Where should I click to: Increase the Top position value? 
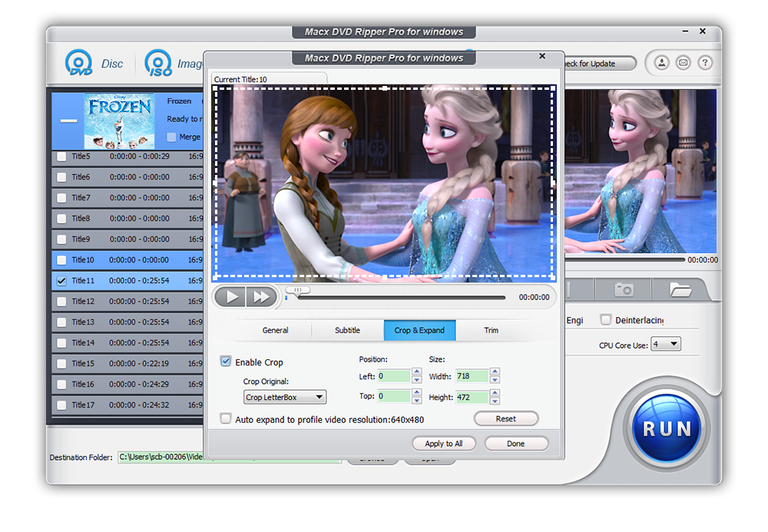pyautogui.click(x=417, y=392)
